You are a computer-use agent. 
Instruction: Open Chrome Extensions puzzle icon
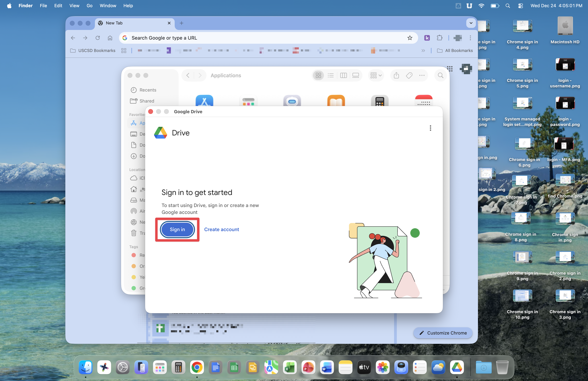(x=439, y=38)
